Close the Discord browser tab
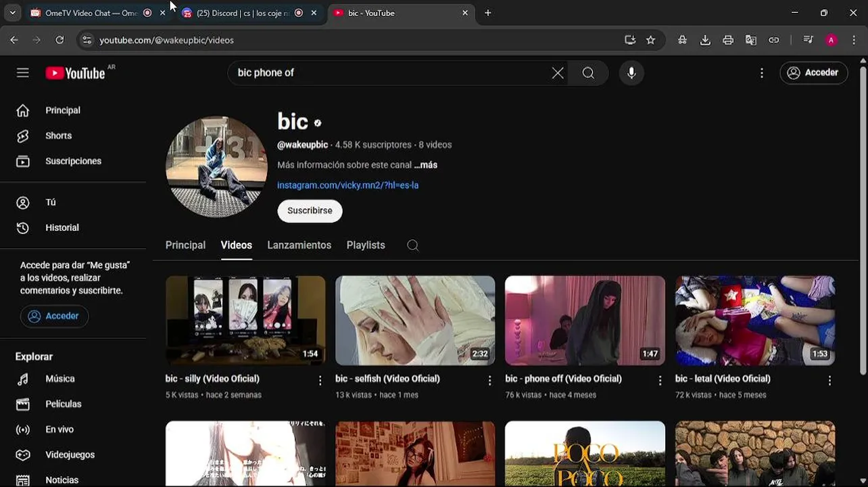The width and height of the screenshot is (868, 487). [x=314, y=13]
